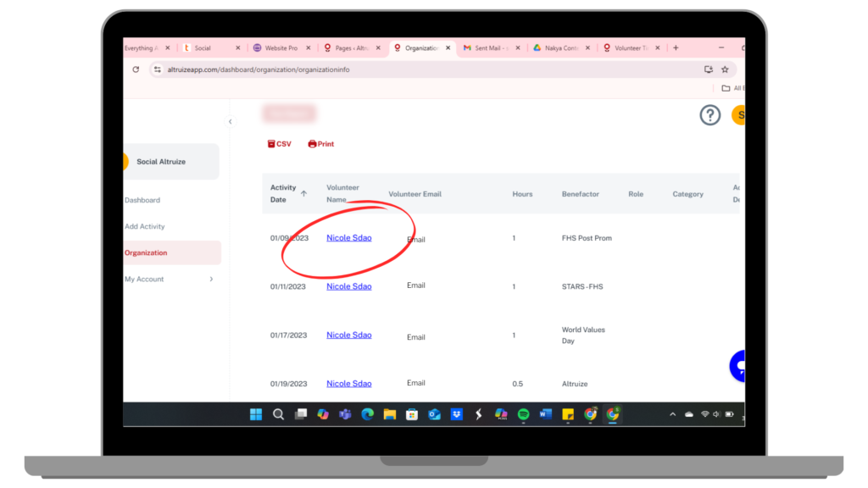Viewport: 868px width, 488px height.
Task: Open Task View from the taskbar
Action: click(x=301, y=414)
